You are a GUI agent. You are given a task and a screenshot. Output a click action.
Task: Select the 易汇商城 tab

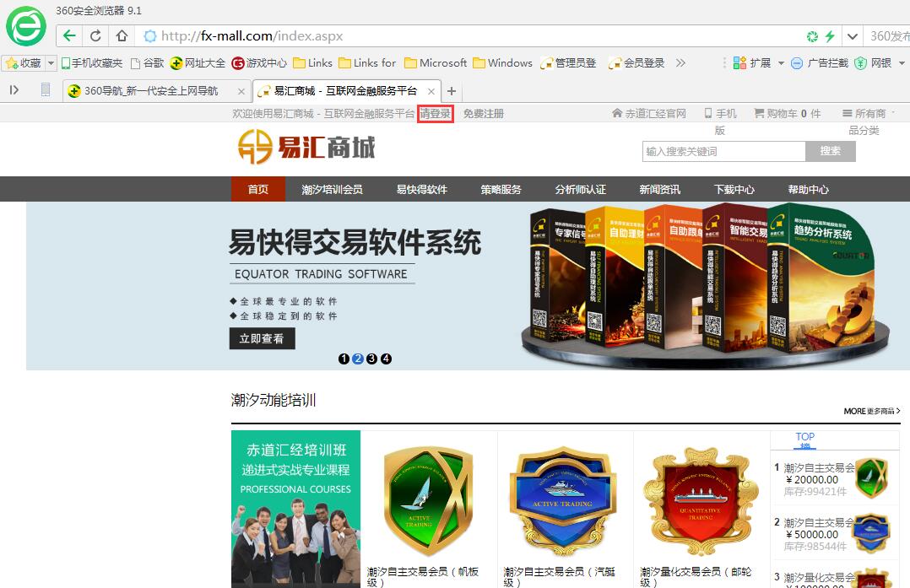click(347, 91)
